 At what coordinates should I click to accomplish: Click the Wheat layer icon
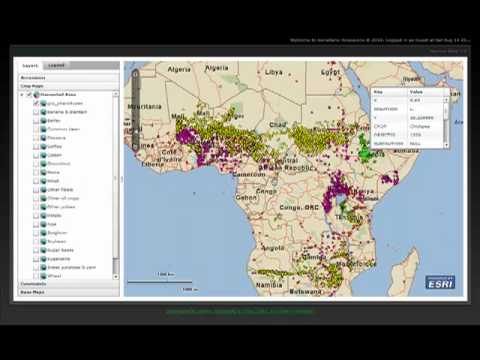(x=43, y=276)
